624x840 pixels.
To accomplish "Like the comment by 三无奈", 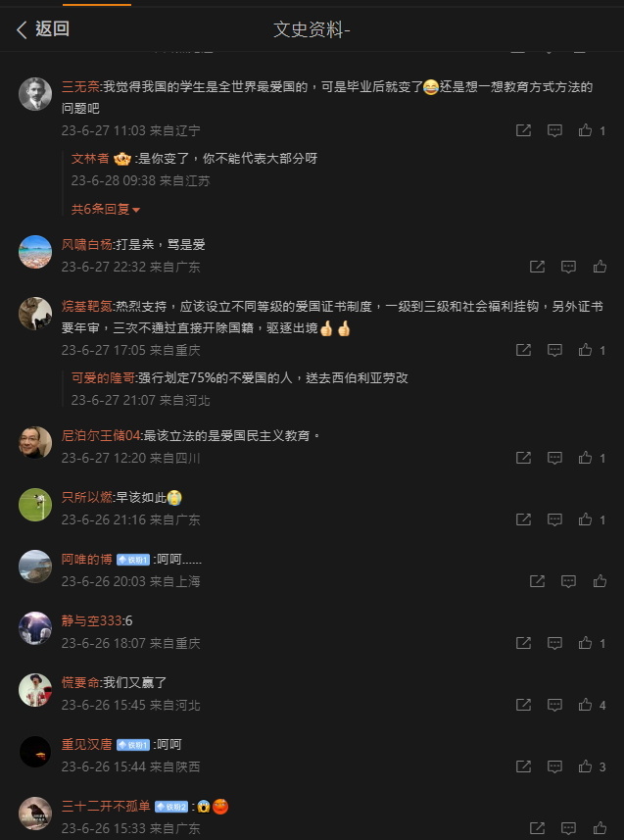I will 586,130.
